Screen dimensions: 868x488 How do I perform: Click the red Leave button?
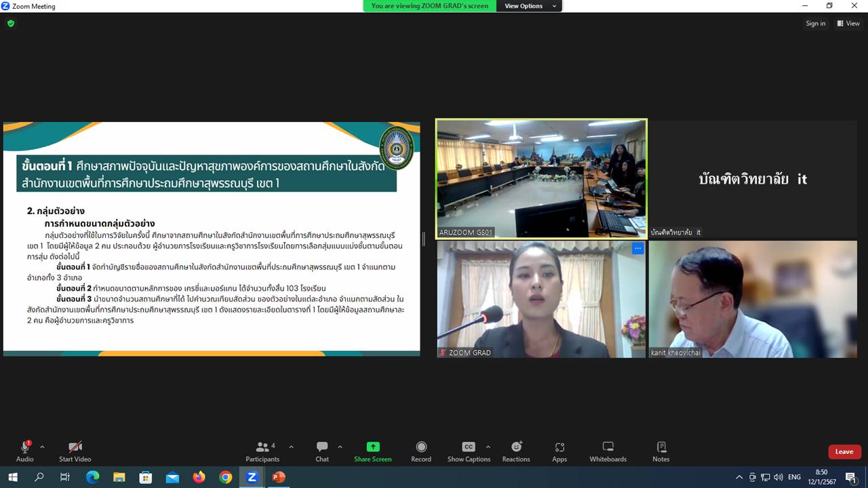click(844, 452)
